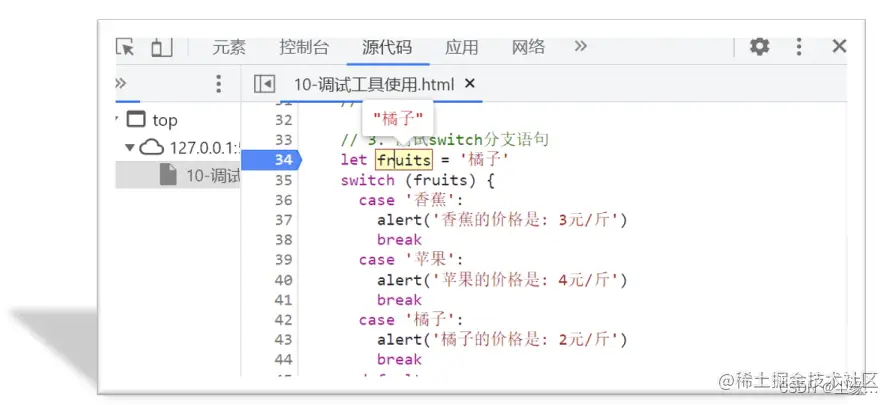Set a breakpoint on line number 38

pyautogui.click(x=283, y=240)
